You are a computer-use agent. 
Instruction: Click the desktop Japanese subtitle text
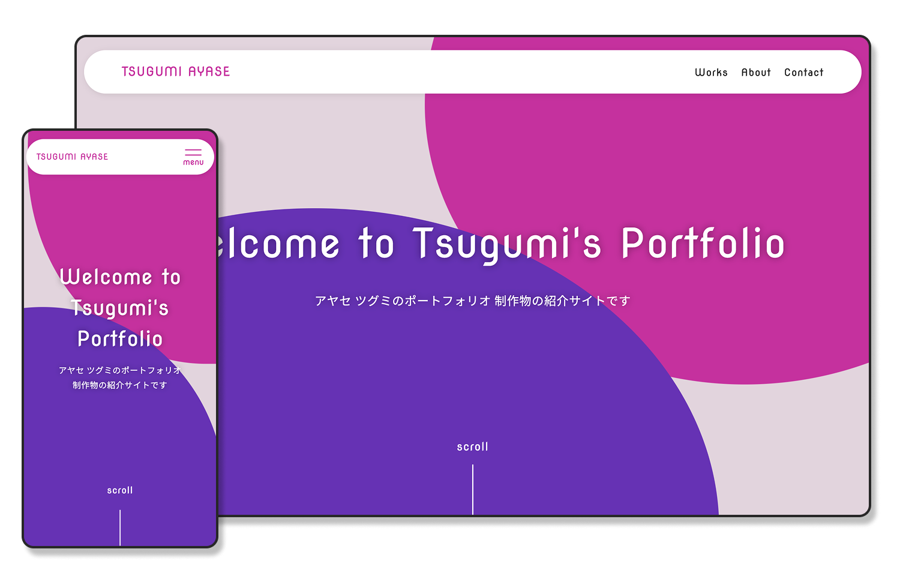472,301
